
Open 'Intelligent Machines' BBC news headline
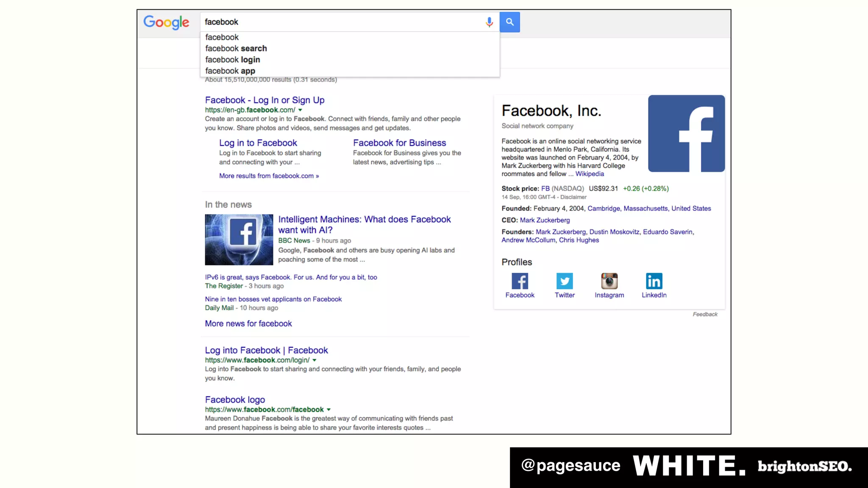pos(364,225)
